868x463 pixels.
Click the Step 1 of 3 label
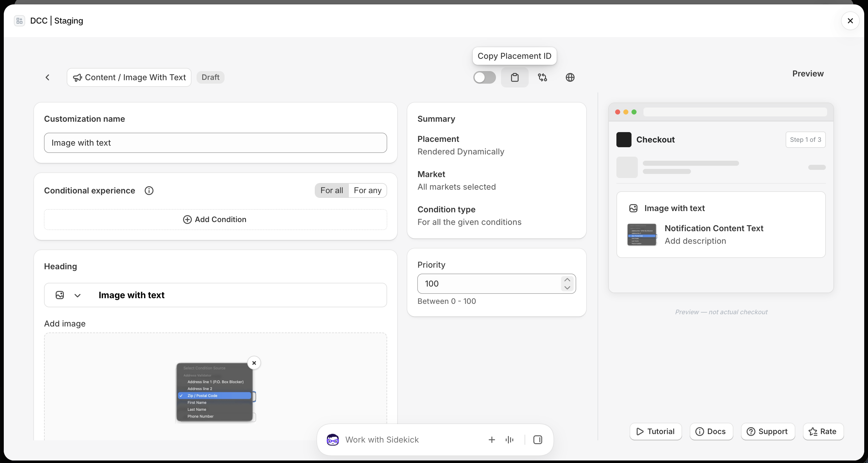805,140
